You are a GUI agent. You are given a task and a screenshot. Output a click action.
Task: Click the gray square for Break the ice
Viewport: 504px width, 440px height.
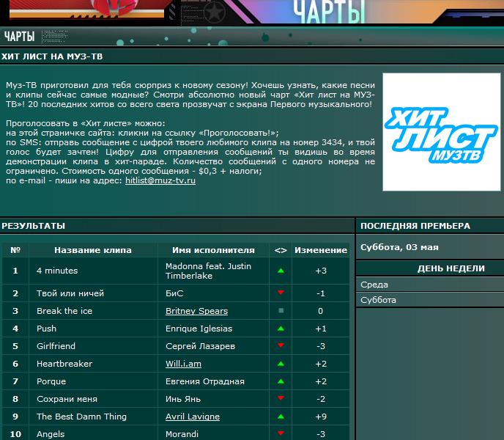281,311
